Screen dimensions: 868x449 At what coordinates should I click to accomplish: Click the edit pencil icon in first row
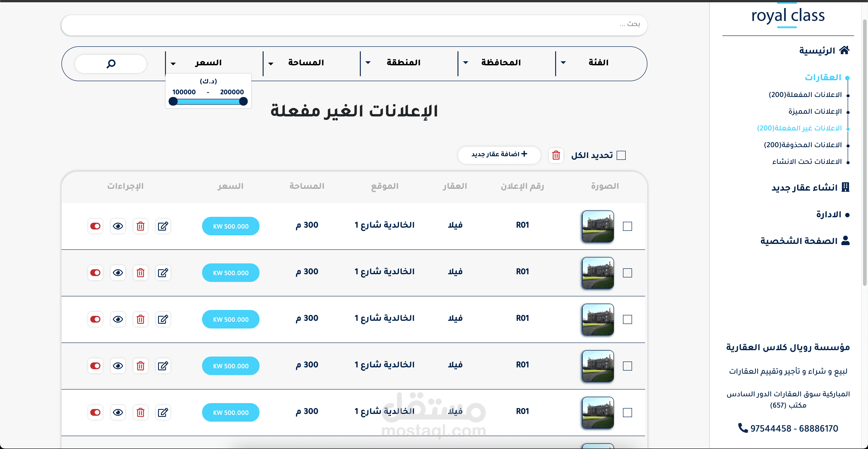(163, 226)
